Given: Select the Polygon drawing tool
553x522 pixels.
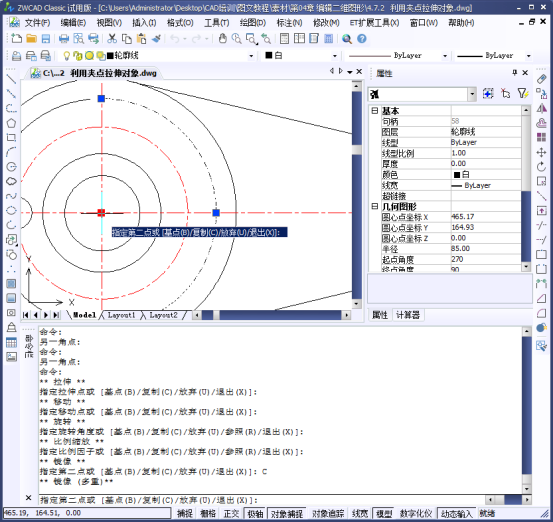Looking at the screenshot, I should [x=11, y=123].
